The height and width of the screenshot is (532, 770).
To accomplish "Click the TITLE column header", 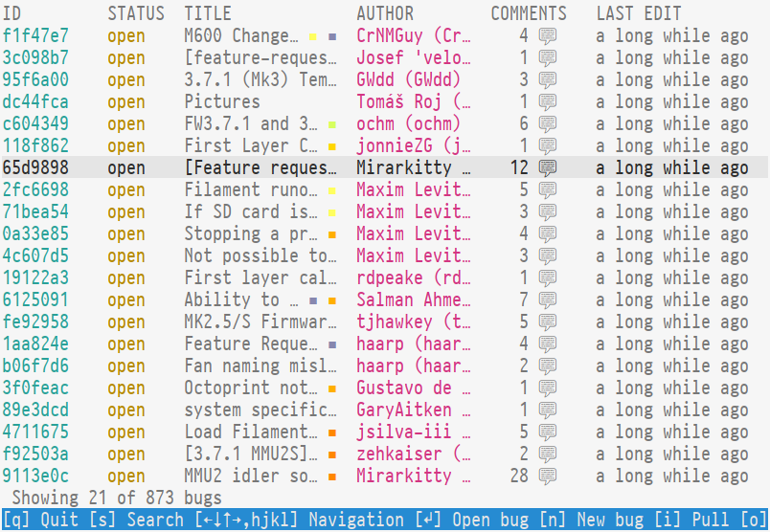I will [208, 13].
